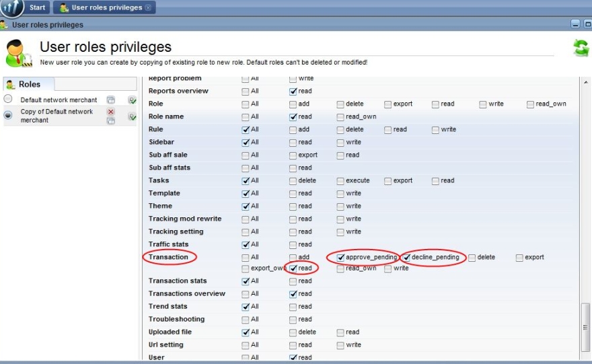Enable the Uploaded file delete checkbox
Image resolution: width=592 pixels, height=364 pixels.
(x=293, y=332)
